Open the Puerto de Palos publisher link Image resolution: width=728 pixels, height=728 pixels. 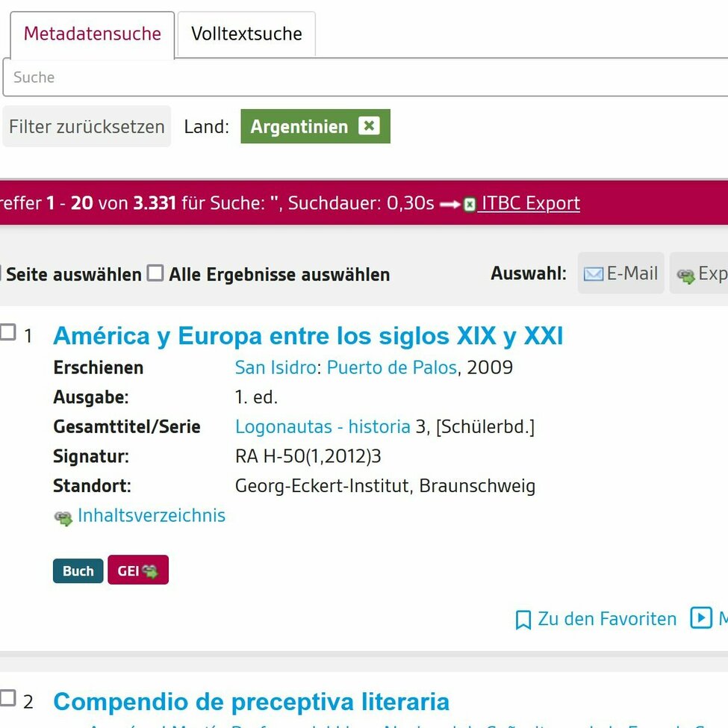click(x=391, y=368)
